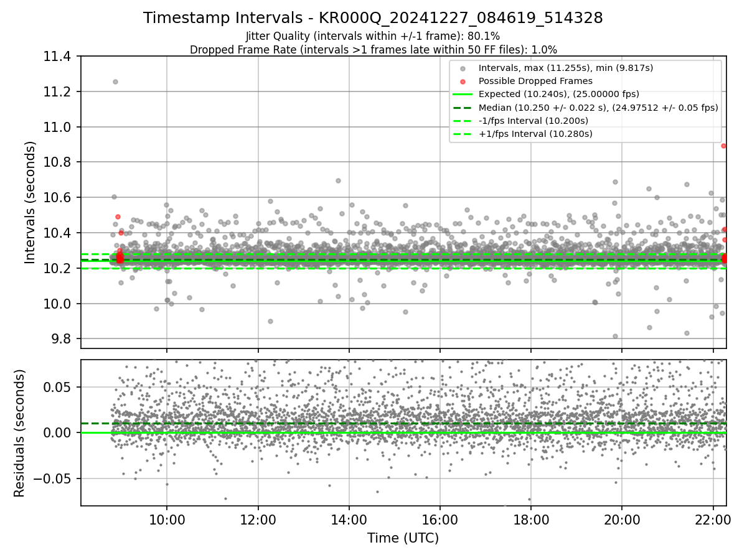This screenshot has width=747, height=560.
Task: Click the 12:00 time tick label
Action: (x=258, y=520)
